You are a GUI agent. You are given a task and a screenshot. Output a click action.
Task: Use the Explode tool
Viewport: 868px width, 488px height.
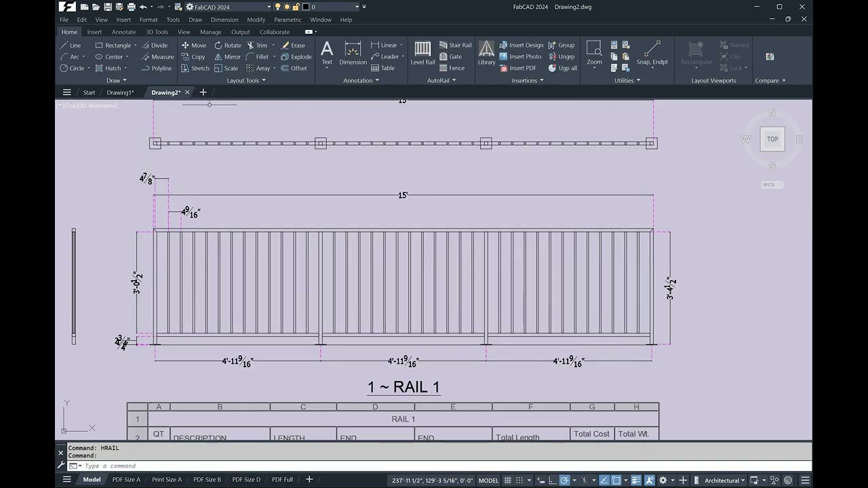click(296, 57)
